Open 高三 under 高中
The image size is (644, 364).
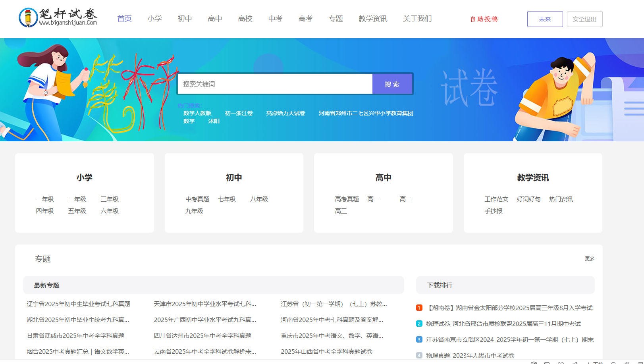point(341,211)
